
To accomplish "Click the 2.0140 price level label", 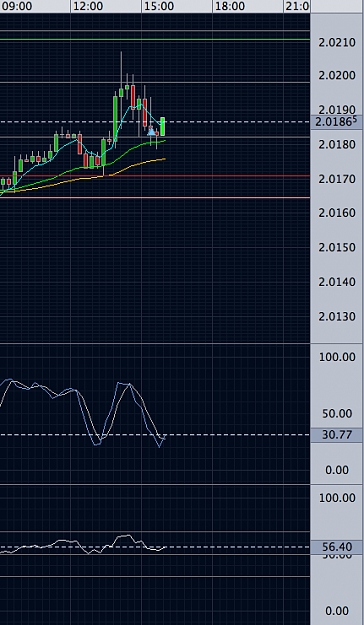I will [337, 282].
